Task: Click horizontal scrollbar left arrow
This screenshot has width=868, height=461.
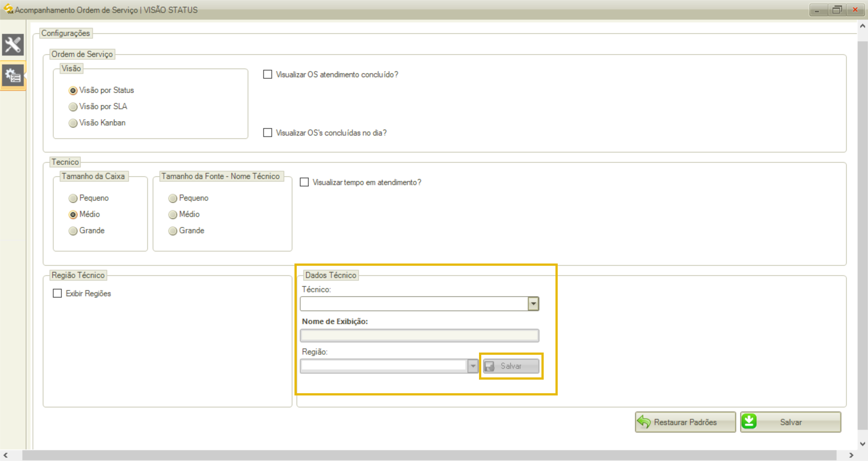Action: point(5,455)
